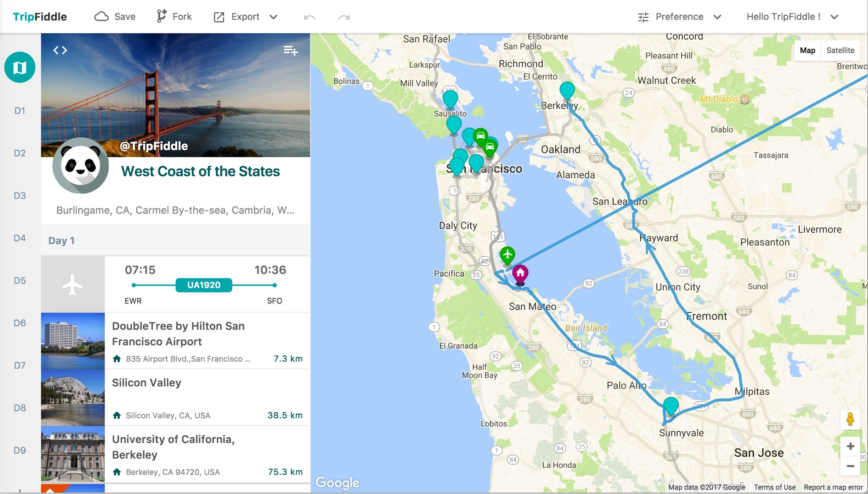Open the Silicon Valley photo thumbnail
This screenshot has height=494, width=868.
click(x=73, y=397)
